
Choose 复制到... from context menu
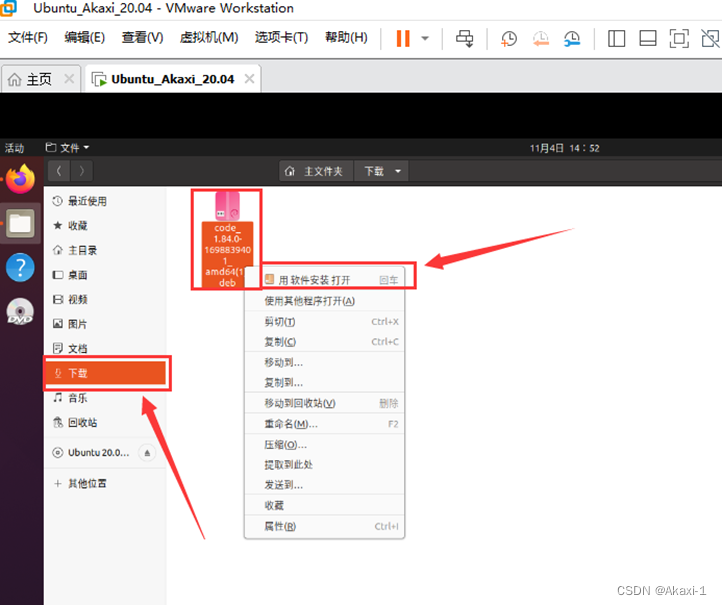click(x=324, y=383)
